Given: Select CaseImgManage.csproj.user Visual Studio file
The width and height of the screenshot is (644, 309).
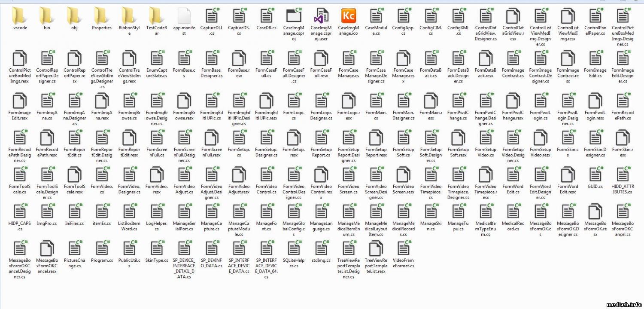Looking at the screenshot, I should 322,16.
